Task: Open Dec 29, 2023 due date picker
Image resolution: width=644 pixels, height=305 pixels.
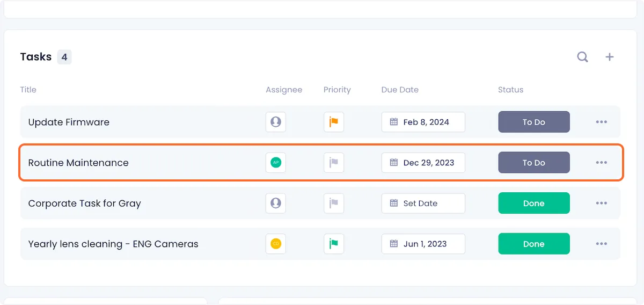Action: coord(423,163)
